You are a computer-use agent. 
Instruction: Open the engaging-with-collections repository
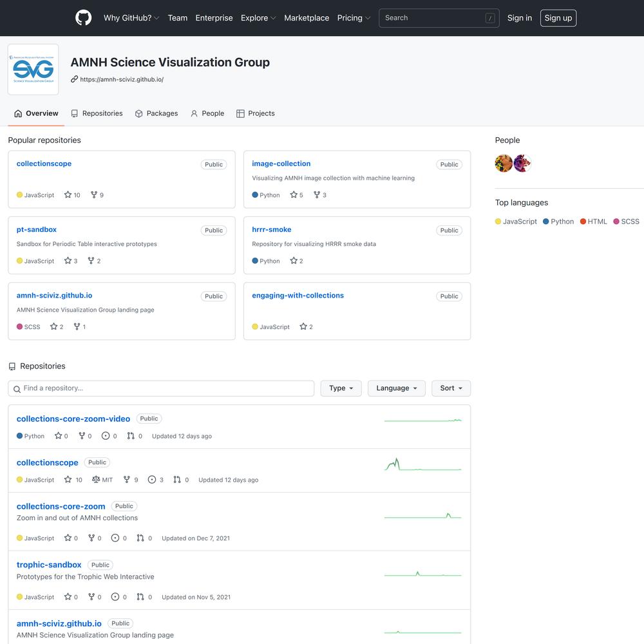tap(298, 296)
